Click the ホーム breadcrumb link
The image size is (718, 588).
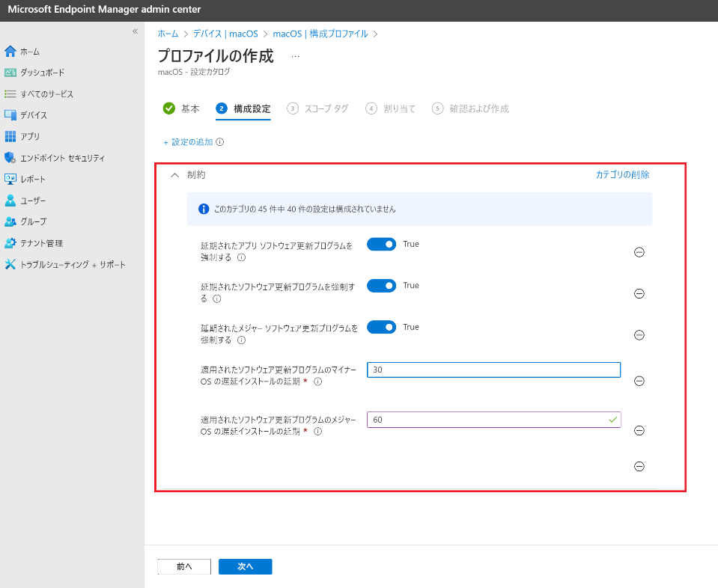coord(168,34)
